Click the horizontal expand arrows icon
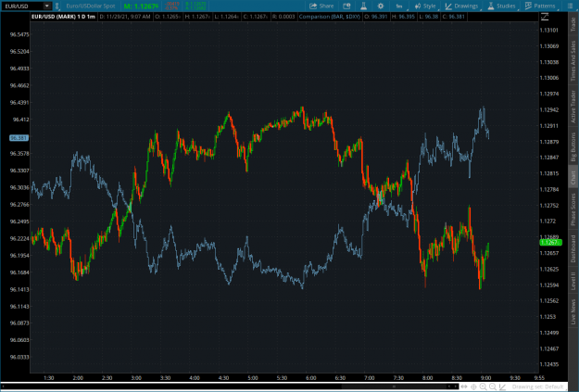 (464, 386)
